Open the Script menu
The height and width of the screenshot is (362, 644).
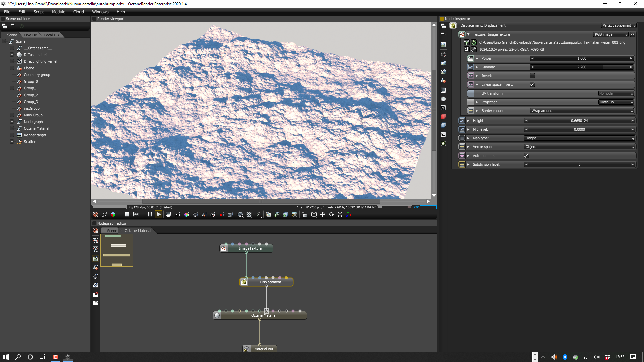click(39, 12)
